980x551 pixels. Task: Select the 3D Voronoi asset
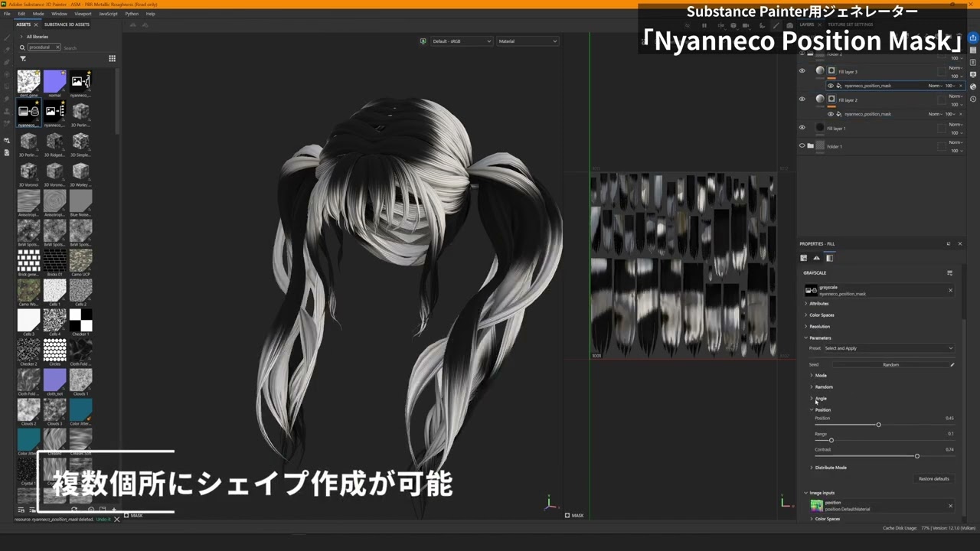pos(28,171)
